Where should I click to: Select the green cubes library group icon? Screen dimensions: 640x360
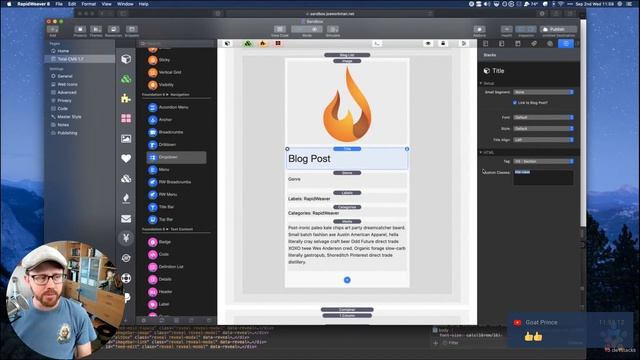(126, 79)
